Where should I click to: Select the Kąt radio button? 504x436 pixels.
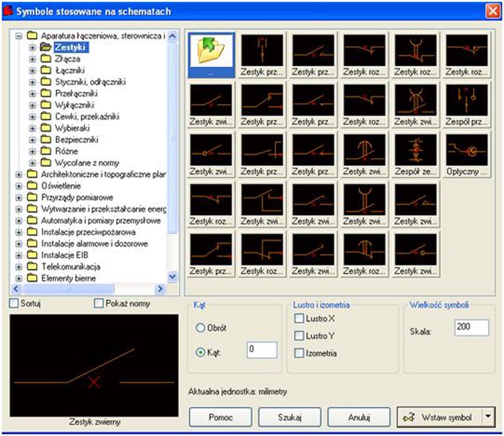tap(200, 352)
